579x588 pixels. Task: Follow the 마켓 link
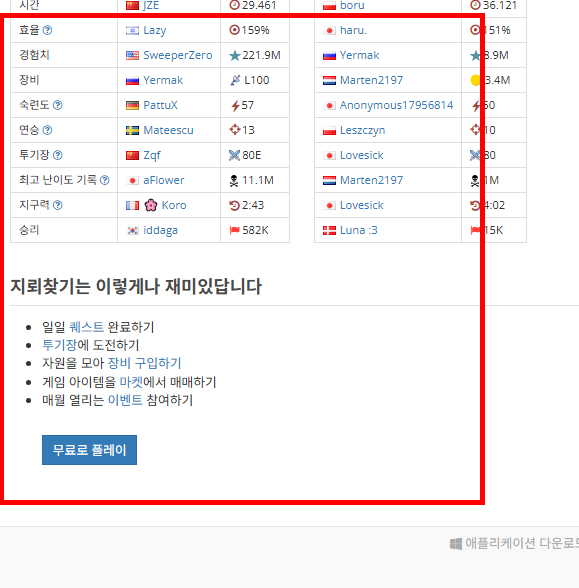131,382
